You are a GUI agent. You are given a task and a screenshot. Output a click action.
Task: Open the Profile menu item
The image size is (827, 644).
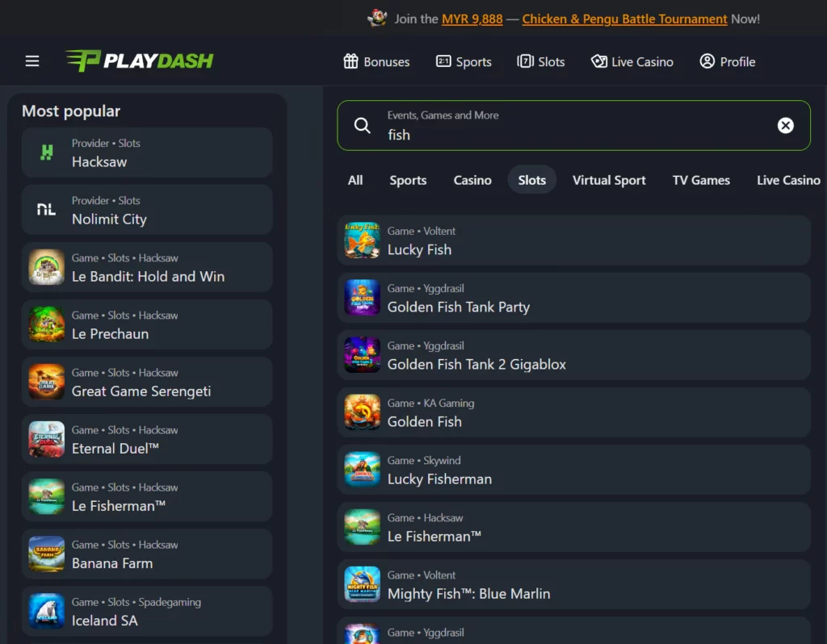coord(728,61)
